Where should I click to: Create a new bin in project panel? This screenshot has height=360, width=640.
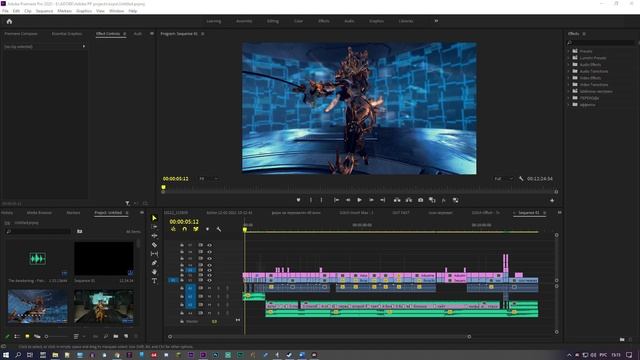[x=116, y=336]
